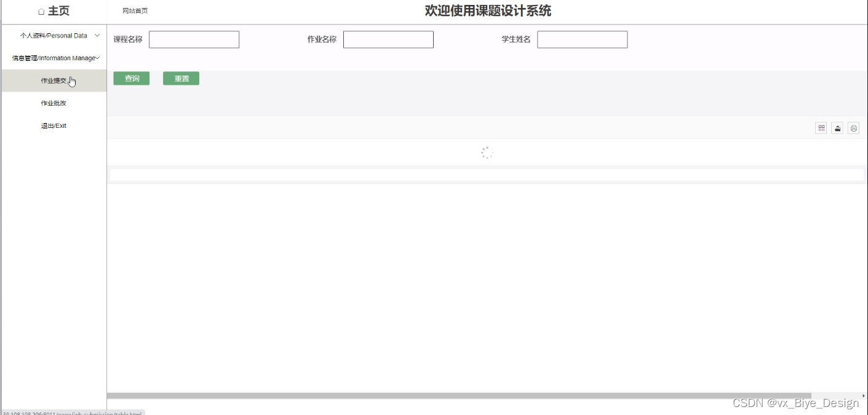Screen dimensions: 868x415
Task: Choose 退出/Exit in the sidebar
Action: click(x=54, y=125)
